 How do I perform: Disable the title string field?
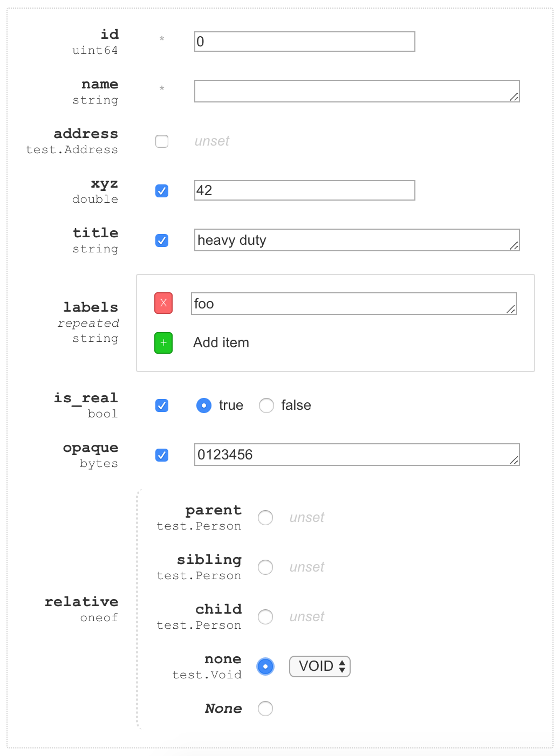(x=161, y=240)
